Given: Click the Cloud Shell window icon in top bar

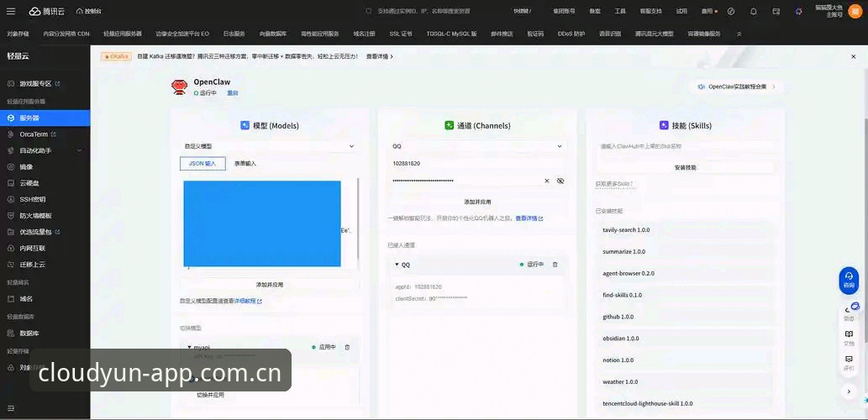Looking at the screenshot, I should [x=776, y=11].
